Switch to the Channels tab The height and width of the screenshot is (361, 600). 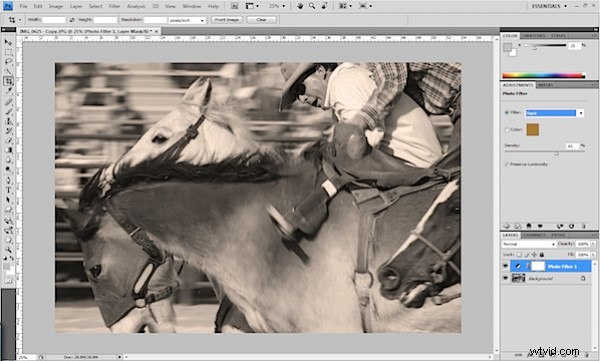(x=534, y=235)
